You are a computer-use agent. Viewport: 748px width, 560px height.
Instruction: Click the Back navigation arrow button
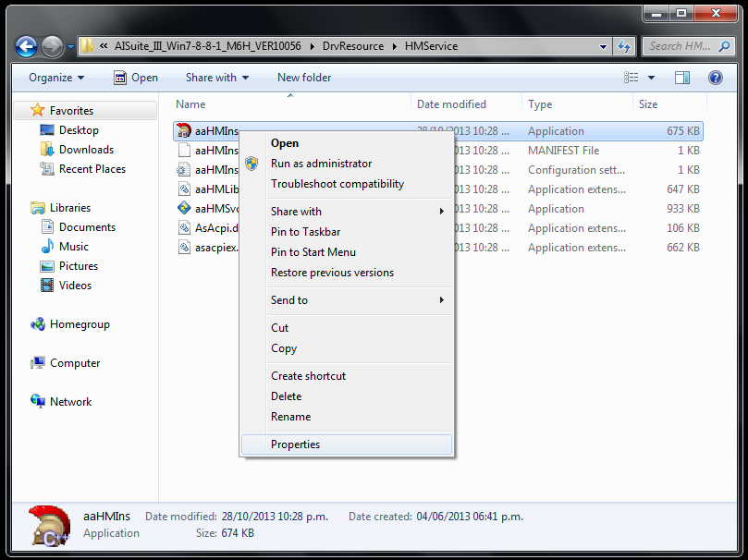tap(26, 45)
